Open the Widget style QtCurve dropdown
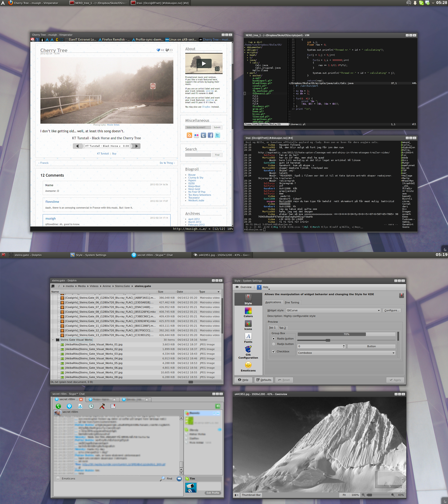Viewport: 448px width, 504px height. click(333, 310)
